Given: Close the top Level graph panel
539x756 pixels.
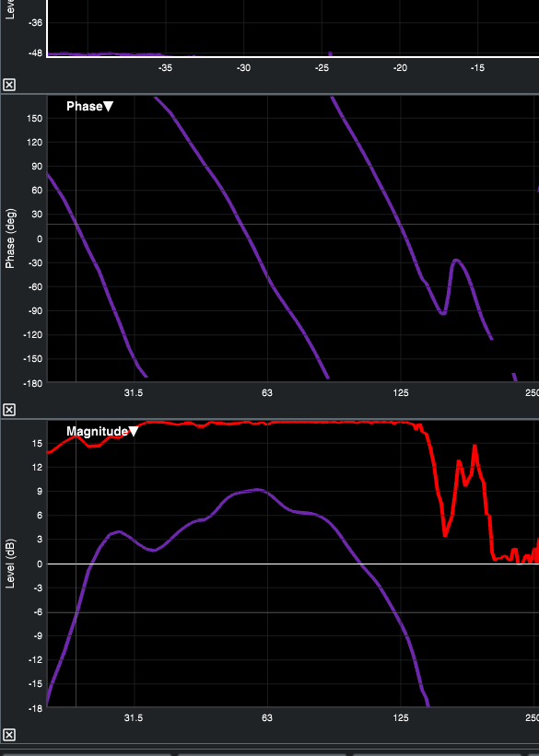Looking at the screenshot, I should [x=9, y=85].
